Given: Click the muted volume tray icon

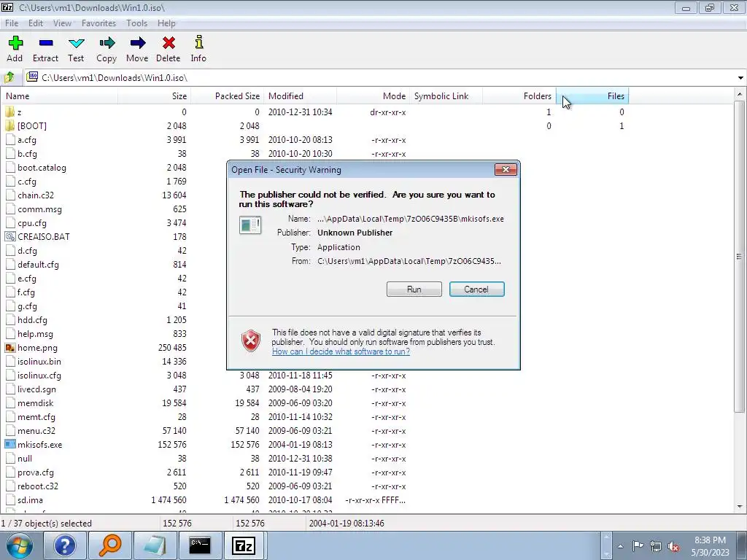Looking at the screenshot, I should coord(673,546).
